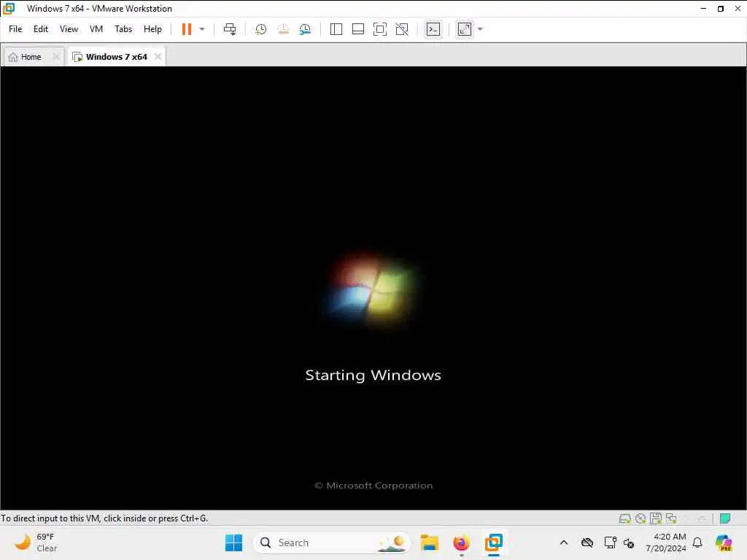Open the power options dropdown beside pause

(x=202, y=29)
